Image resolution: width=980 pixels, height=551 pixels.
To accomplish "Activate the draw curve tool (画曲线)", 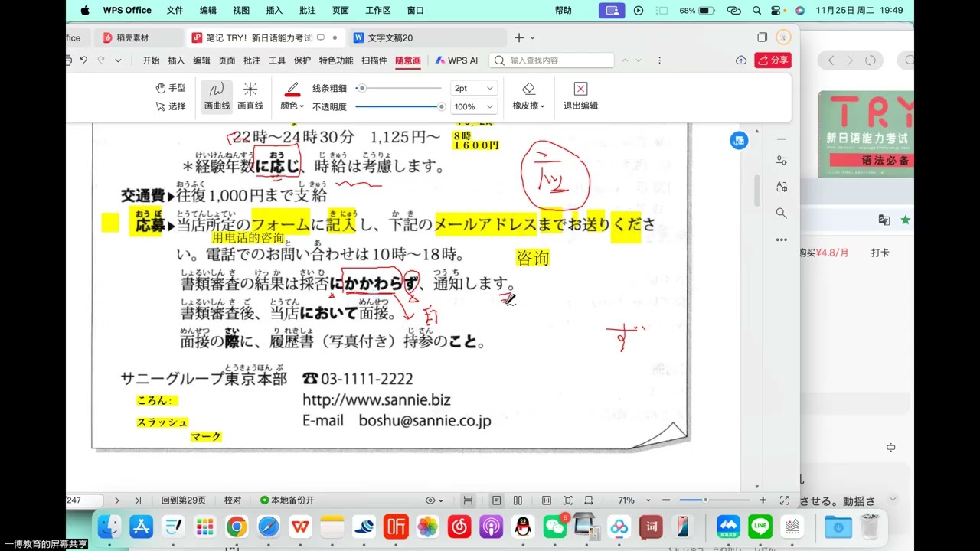I will [x=217, y=96].
